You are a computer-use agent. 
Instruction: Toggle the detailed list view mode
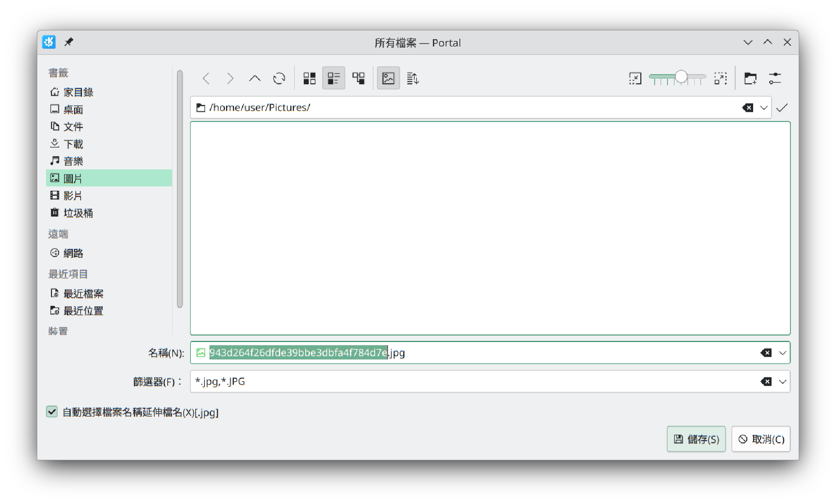click(334, 79)
